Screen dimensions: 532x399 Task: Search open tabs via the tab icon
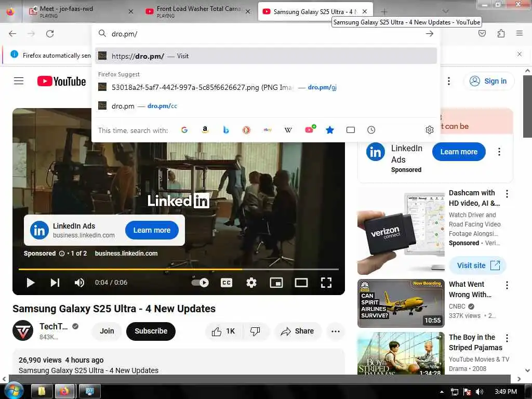click(351, 130)
